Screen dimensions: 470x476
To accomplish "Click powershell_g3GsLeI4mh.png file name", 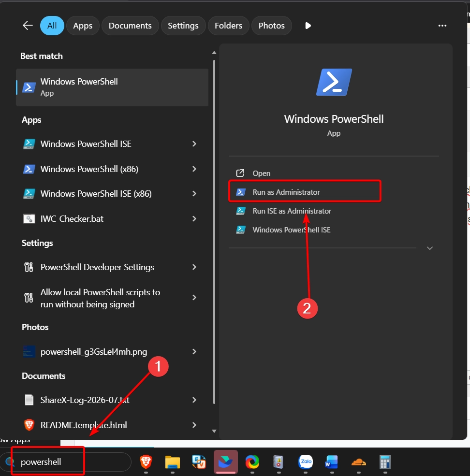I will click(94, 351).
